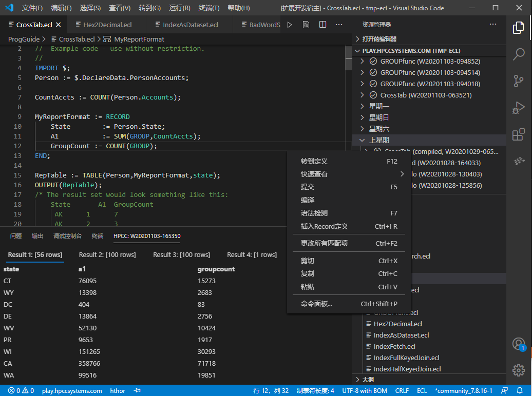Viewport: 532px width, 396px height.
Task: Change the ECL language mode
Action: (422, 390)
